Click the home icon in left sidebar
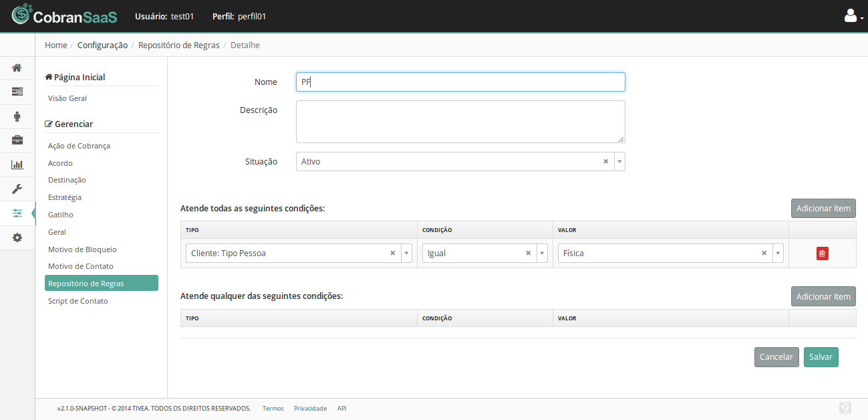 pyautogui.click(x=17, y=68)
